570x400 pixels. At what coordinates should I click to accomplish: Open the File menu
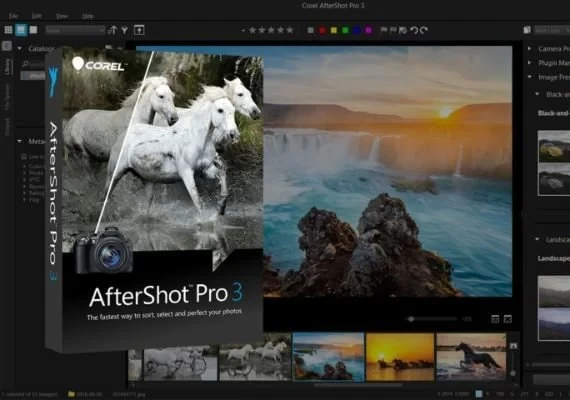[13, 16]
